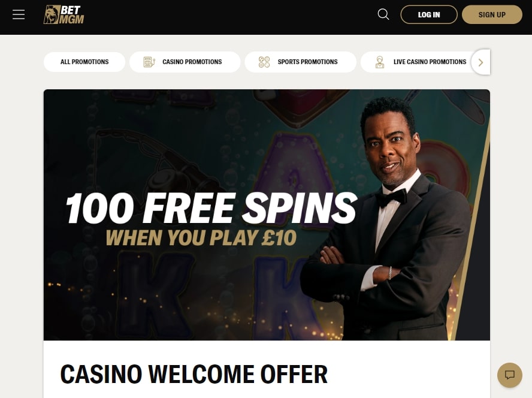532x398 pixels.
Task: Click the Sign Up button
Action: (x=492, y=14)
